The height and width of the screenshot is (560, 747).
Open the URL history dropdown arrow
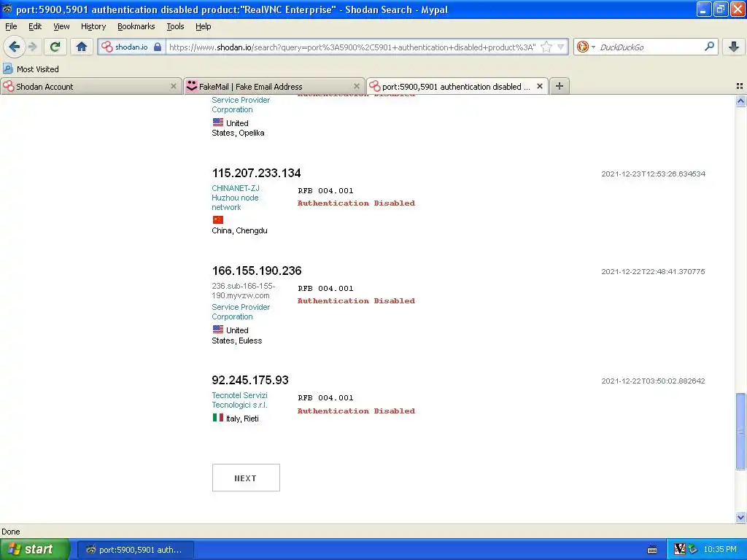(561, 47)
